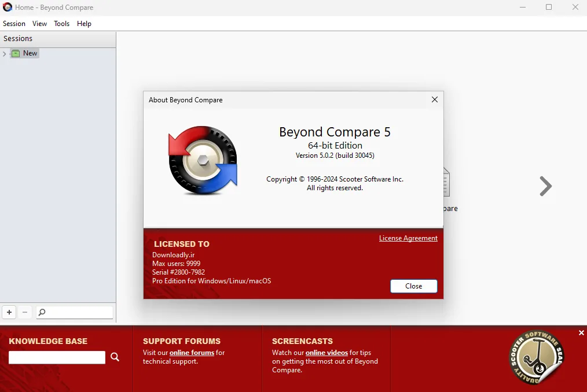Remove a session with the minus button
The height and width of the screenshot is (392, 587).
(x=25, y=312)
